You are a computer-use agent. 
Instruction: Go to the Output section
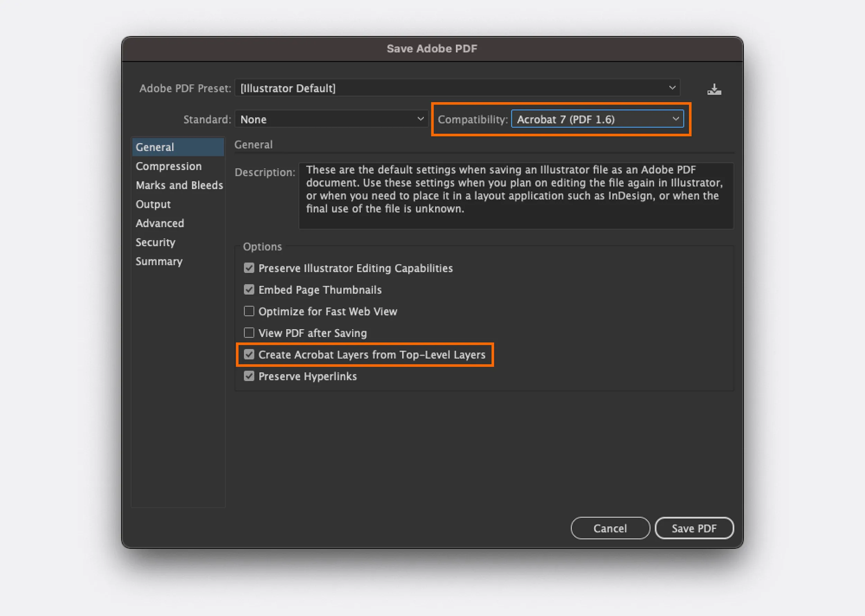(x=153, y=204)
